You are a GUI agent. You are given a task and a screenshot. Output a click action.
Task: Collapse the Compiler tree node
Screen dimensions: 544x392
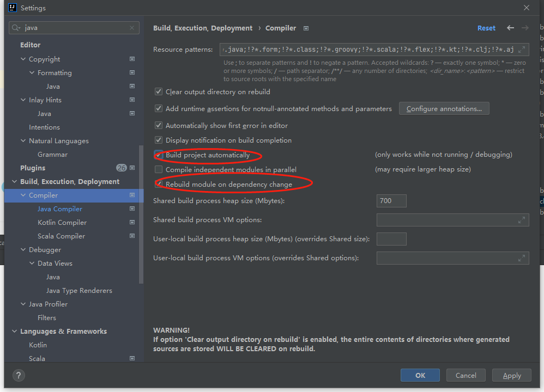[x=23, y=195]
